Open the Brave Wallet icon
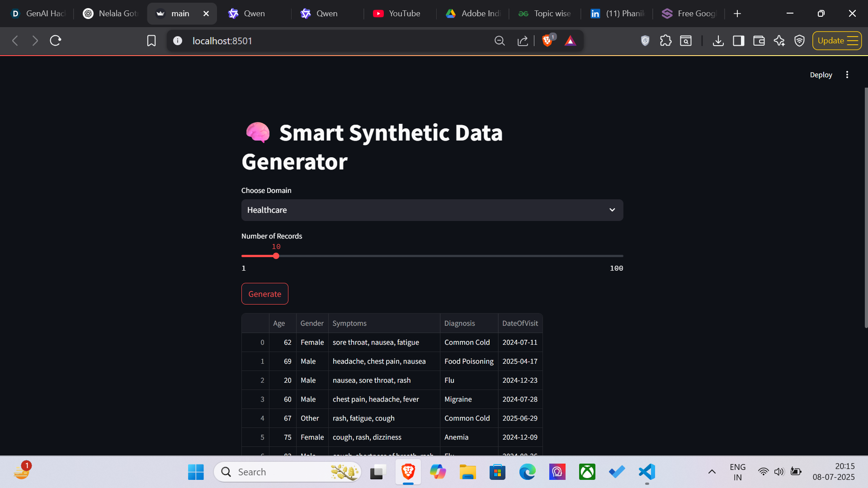This screenshot has height=488, width=868. (x=759, y=41)
